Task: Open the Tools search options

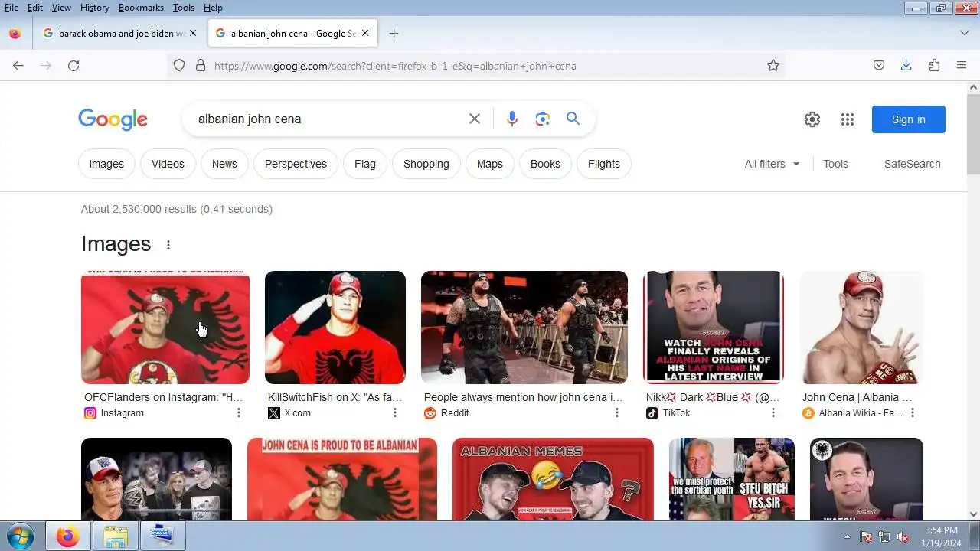Action: pyautogui.click(x=835, y=164)
